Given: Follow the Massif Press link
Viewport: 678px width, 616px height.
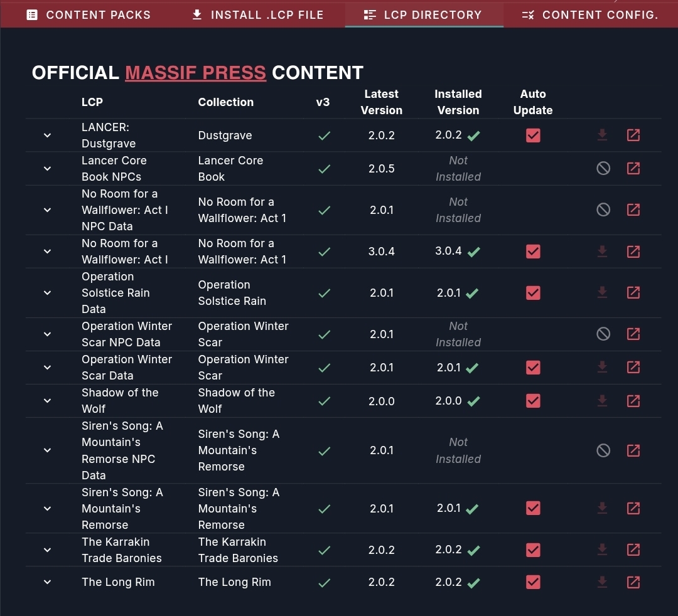Looking at the screenshot, I should coord(195,73).
